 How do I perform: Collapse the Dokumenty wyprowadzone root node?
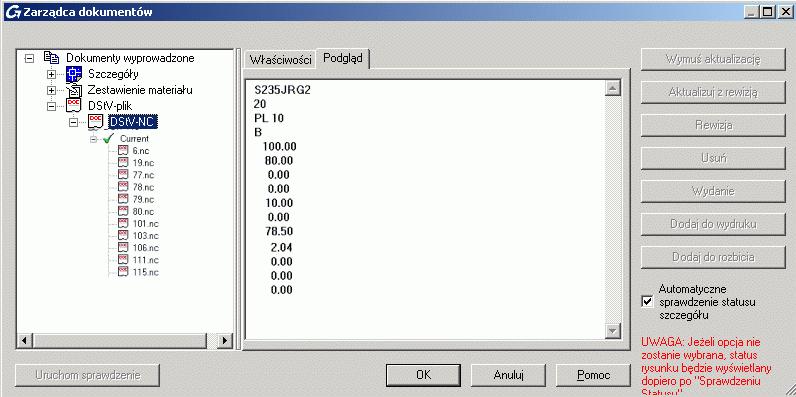[x=29, y=58]
